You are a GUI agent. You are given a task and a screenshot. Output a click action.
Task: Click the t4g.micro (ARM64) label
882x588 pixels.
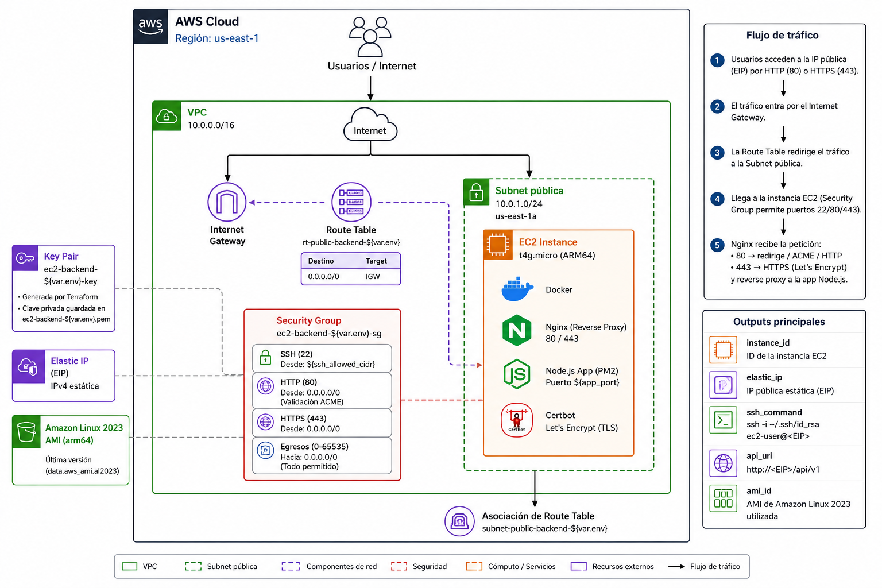[557, 256]
